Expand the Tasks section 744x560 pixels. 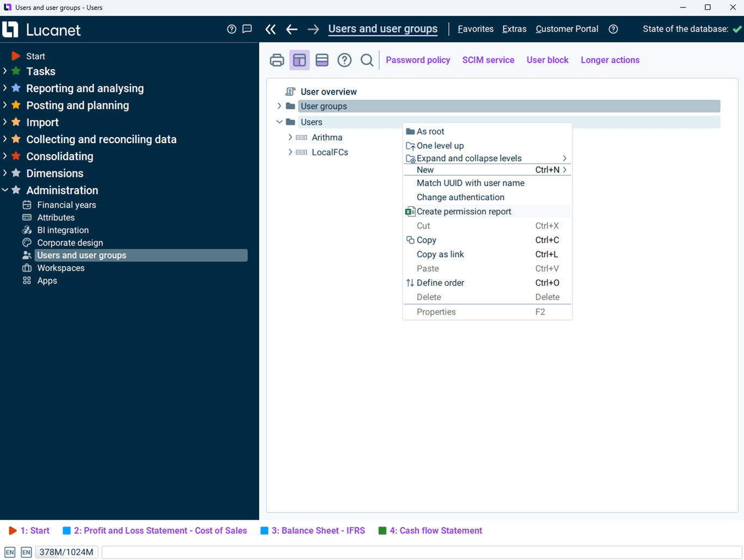coord(5,71)
